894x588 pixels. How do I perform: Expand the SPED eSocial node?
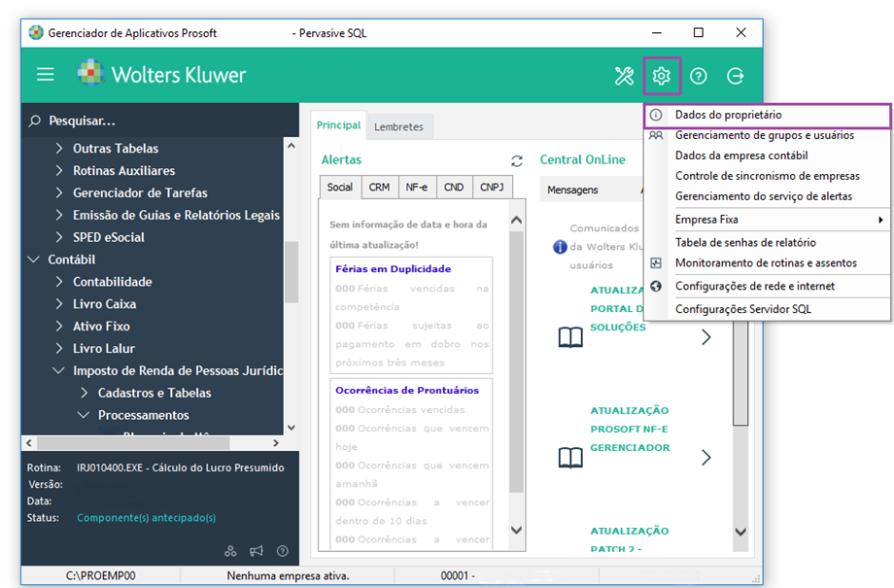(59, 237)
